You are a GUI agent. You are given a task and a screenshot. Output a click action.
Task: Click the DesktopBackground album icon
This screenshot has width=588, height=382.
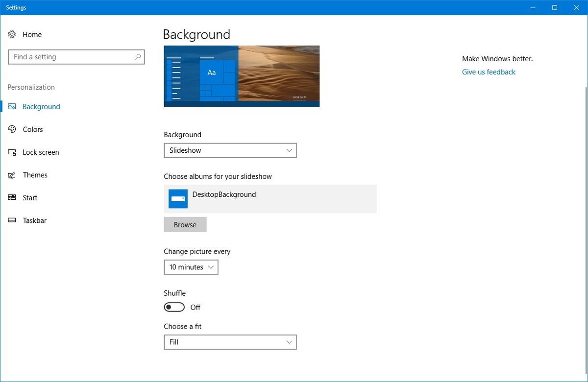point(178,198)
